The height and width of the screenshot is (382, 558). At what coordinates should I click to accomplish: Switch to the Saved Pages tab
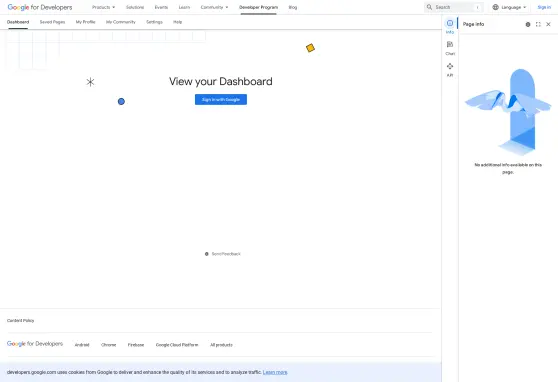click(52, 22)
